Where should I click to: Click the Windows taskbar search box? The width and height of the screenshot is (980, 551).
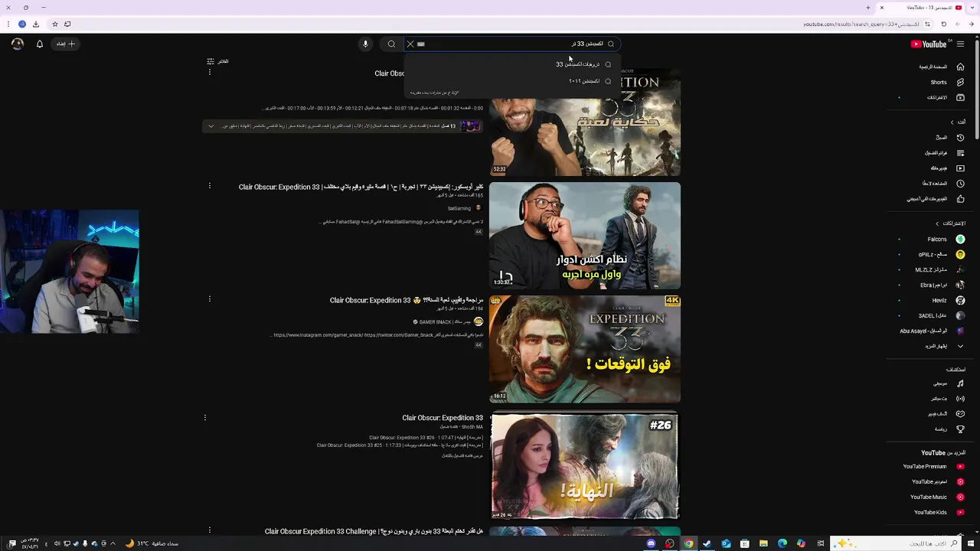pyautogui.click(x=896, y=543)
